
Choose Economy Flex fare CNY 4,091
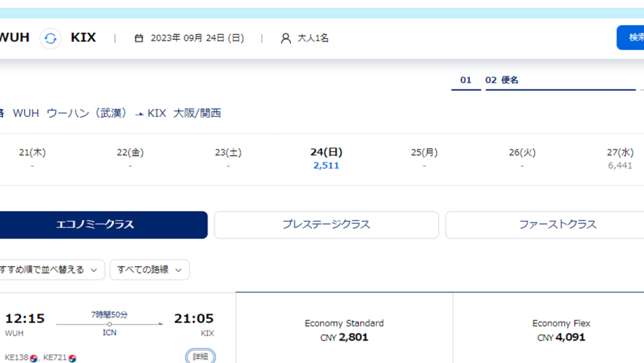click(x=561, y=330)
